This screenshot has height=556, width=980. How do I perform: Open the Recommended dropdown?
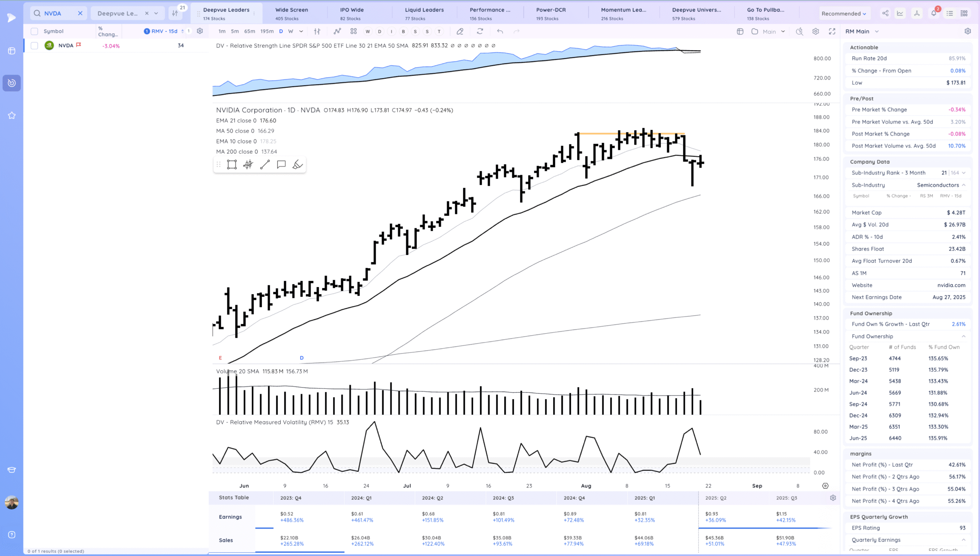tap(843, 13)
